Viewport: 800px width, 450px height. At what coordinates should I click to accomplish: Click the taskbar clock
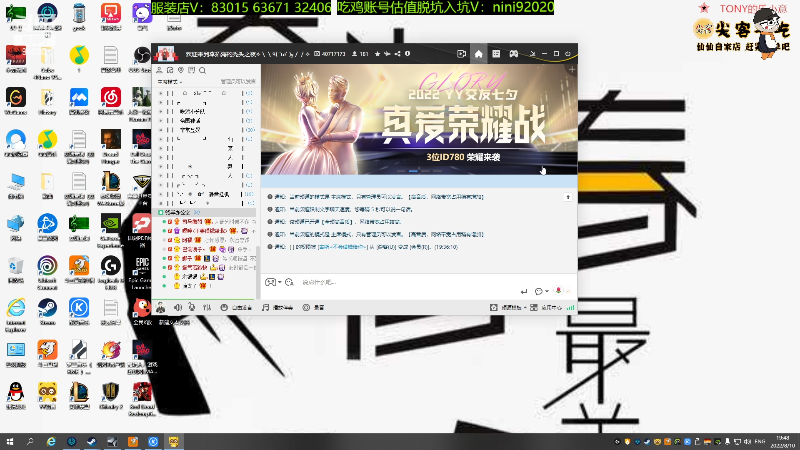pos(783,441)
